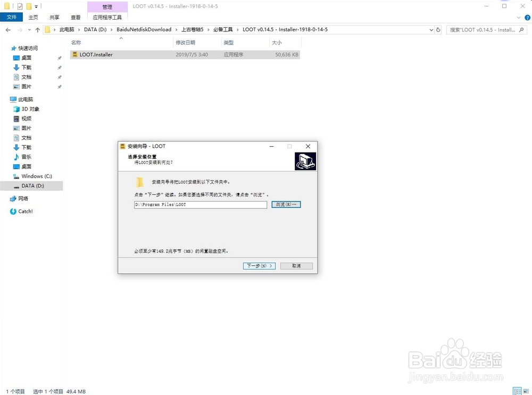Screen dimensions: 532x395
Task: Open Catch! in navigation pane
Action: click(26, 211)
